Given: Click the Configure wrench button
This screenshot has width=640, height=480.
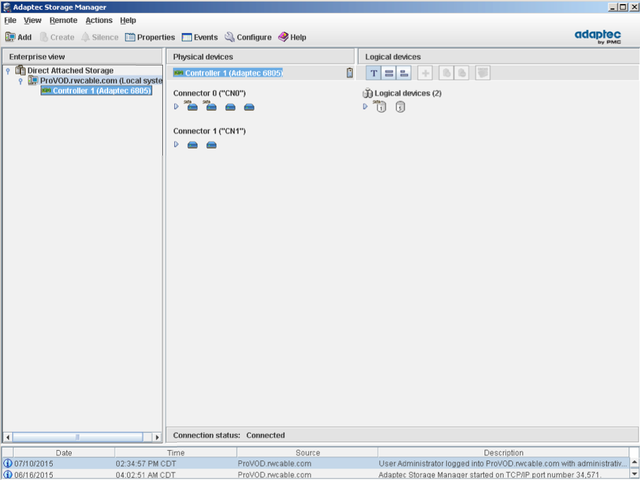Looking at the screenshot, I should click(x=248, y=37).
